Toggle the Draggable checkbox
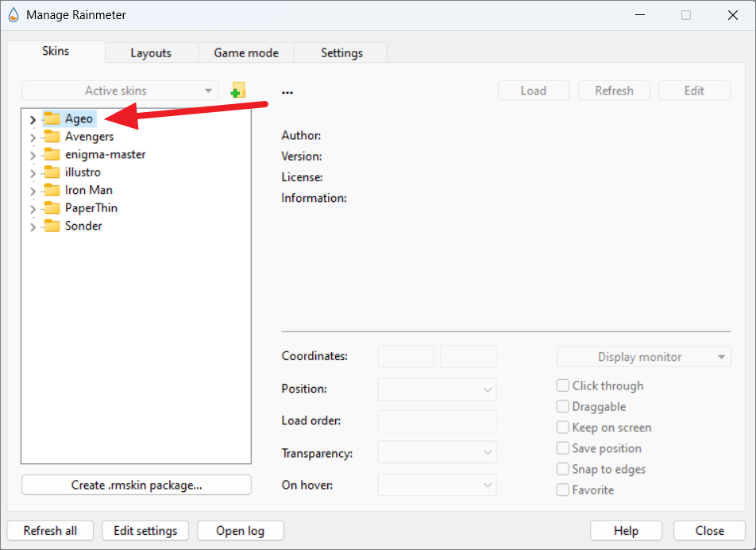756x550 pixels. pyautogui.click(x=562, y=406)
